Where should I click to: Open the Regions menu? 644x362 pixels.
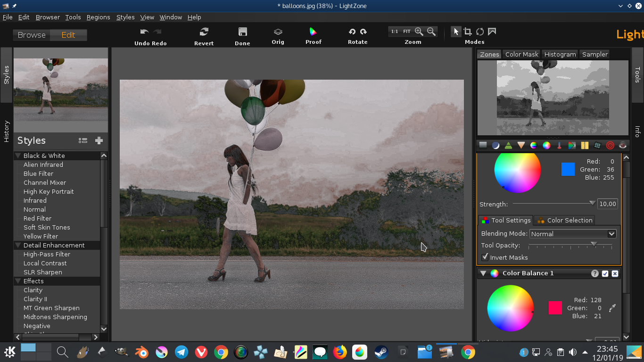click(98, 17)
